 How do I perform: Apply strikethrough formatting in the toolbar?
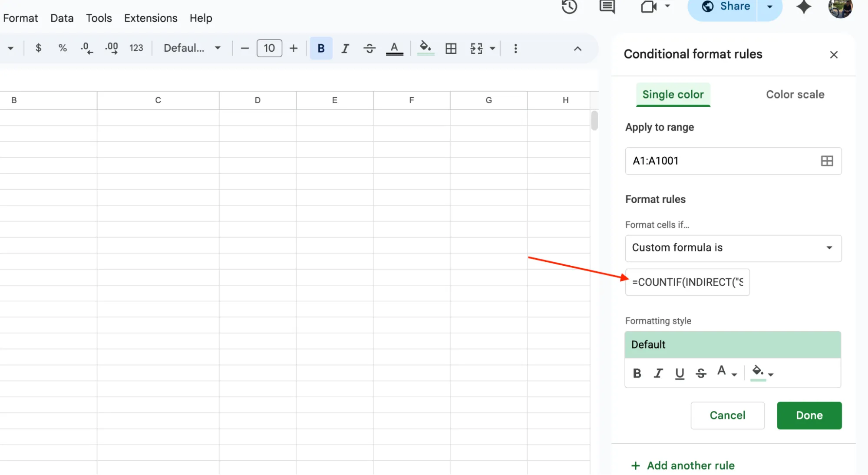[x=370, y=48]
